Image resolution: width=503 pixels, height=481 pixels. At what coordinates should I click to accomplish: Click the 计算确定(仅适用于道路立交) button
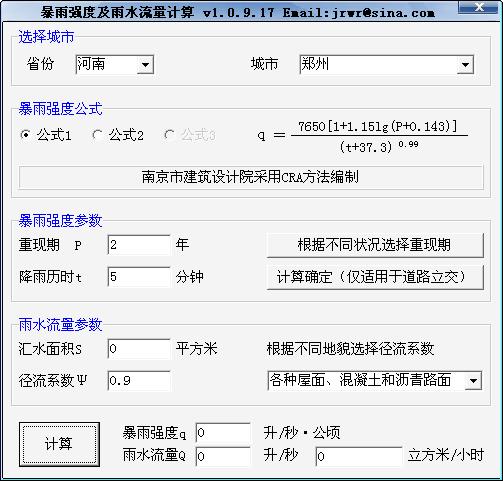point(375,277)
